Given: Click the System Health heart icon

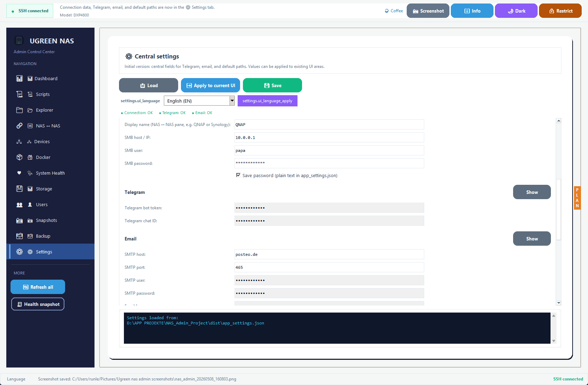Looking at the screenshot, I should click(x=19, y=173).
